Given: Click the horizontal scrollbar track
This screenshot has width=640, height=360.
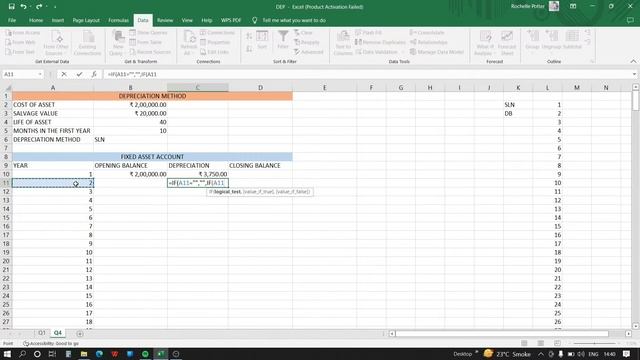Looking at the screenshot, I should (510, 333).
